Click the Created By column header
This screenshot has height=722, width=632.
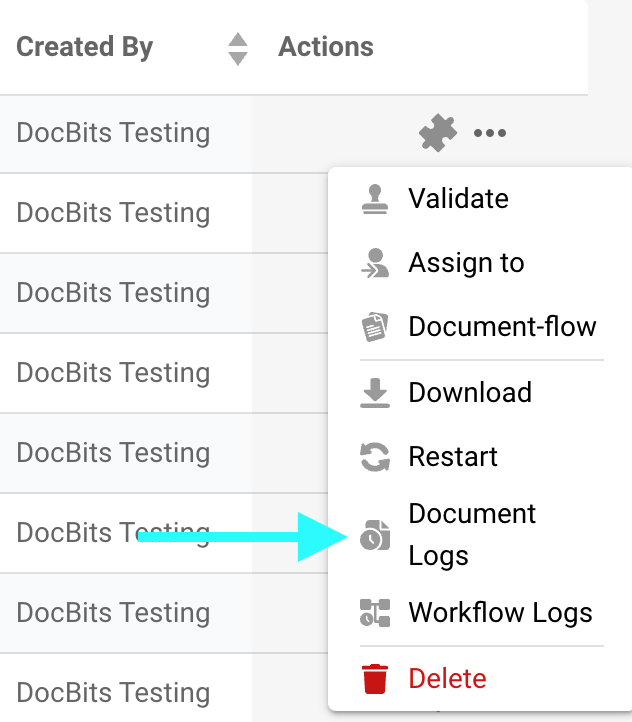pos(85,47)
